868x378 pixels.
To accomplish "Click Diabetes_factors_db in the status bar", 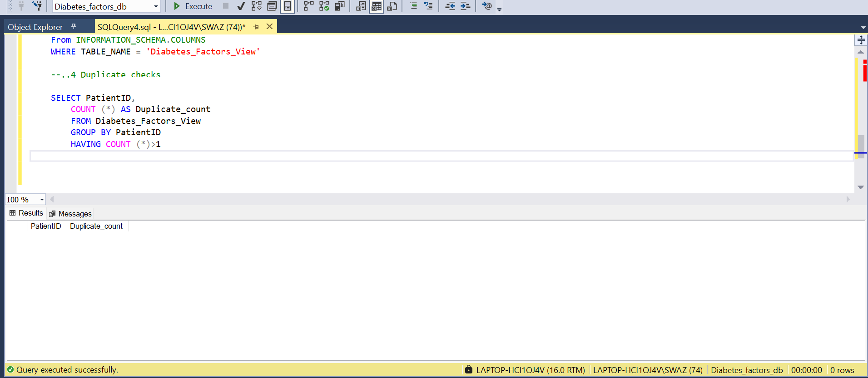I will point(747,370).
